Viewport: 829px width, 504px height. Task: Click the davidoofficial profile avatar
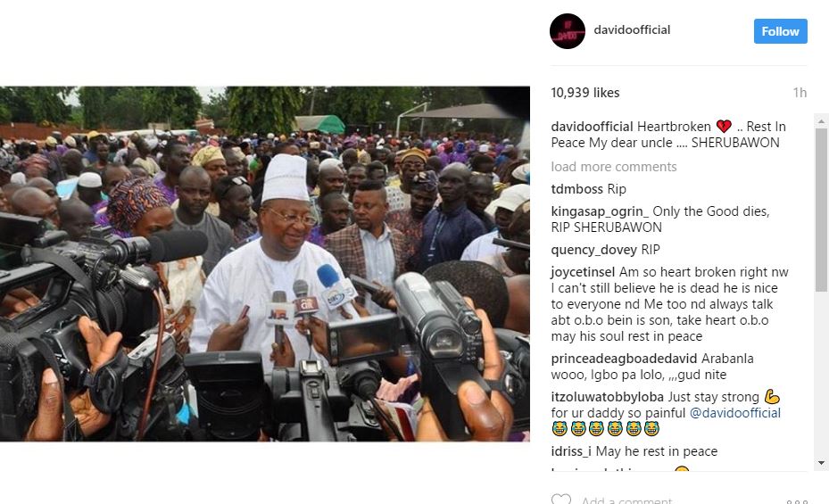pyautogui.click(x=568, y=31)
